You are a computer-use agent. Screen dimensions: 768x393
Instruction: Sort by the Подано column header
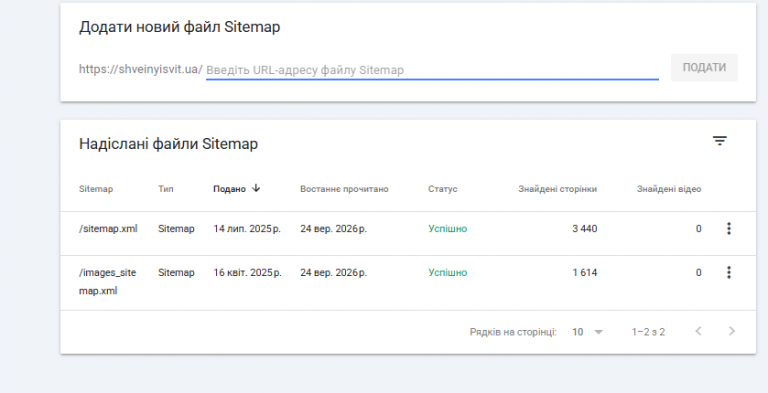pyautogui.click(x=229, y=189)
